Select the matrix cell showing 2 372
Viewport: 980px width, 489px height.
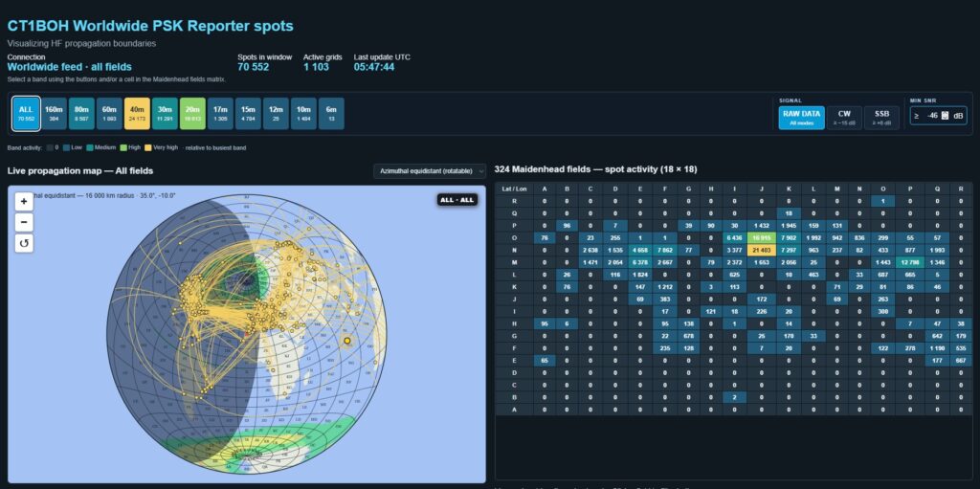[x=734, y=262]
